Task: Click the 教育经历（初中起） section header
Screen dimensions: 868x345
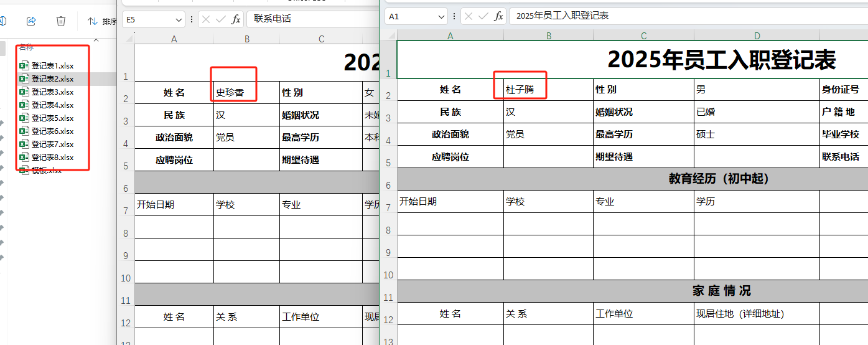Action: click(719, 179)
